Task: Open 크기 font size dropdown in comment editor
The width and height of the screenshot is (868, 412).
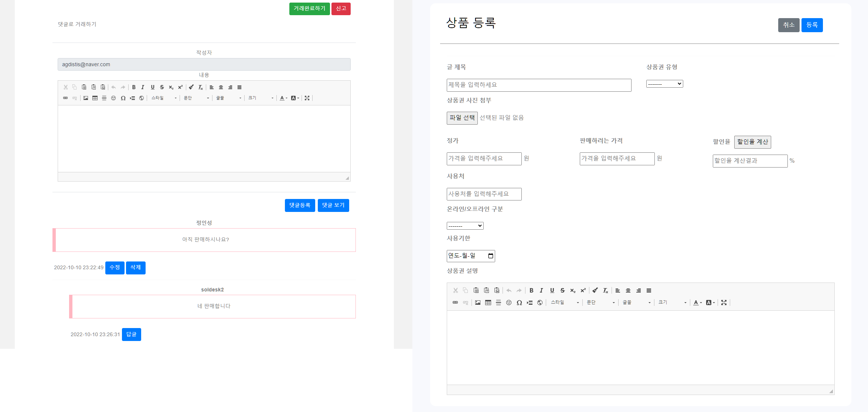Action: (261, 98)
